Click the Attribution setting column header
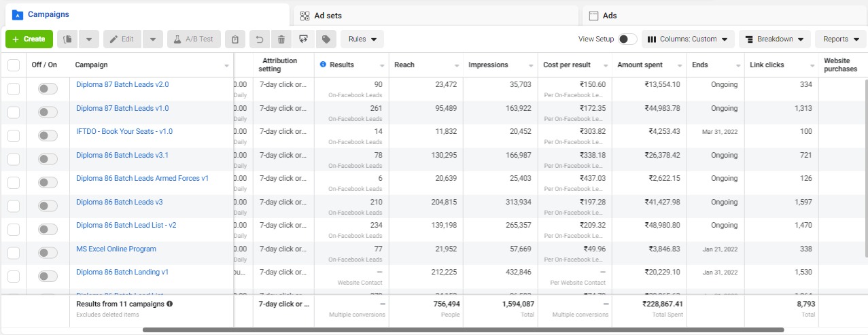868x335 pixels. [x=283, y=65]
